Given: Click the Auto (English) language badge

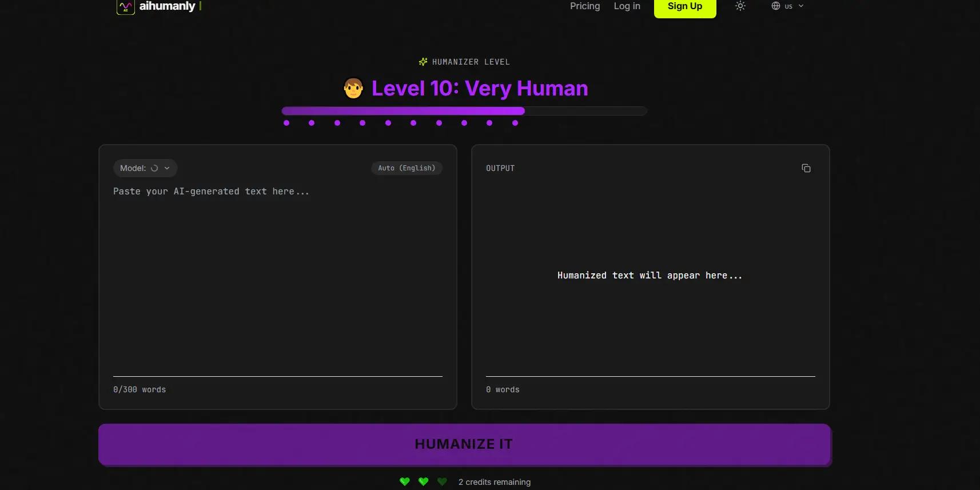Looking at the screenshot, I should point(407,168).
